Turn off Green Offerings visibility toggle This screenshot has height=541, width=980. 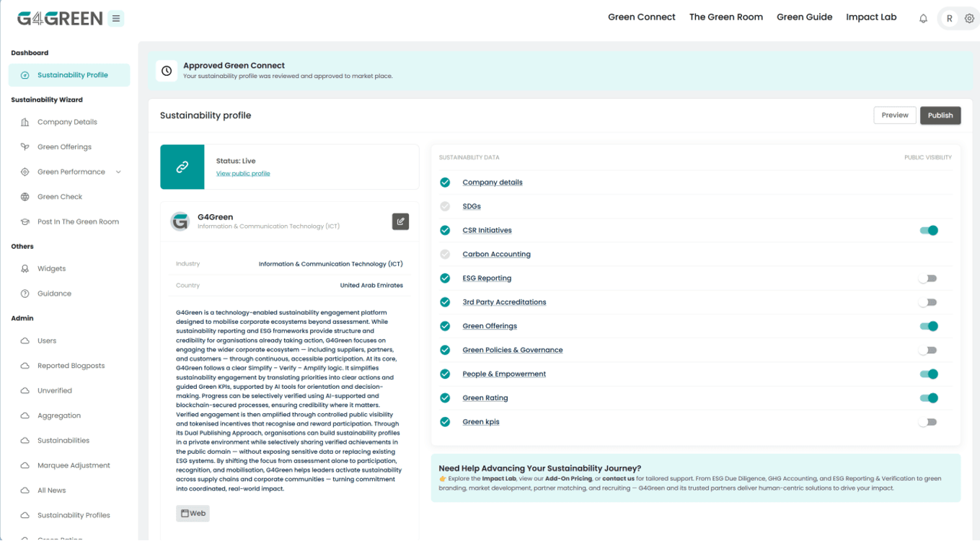pos(929,326)
